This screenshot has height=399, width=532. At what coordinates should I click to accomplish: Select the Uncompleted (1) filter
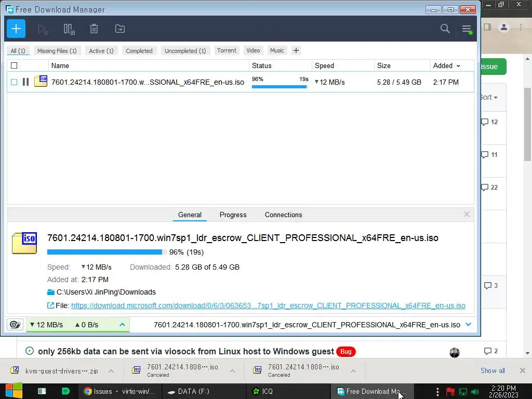point(185,51)
